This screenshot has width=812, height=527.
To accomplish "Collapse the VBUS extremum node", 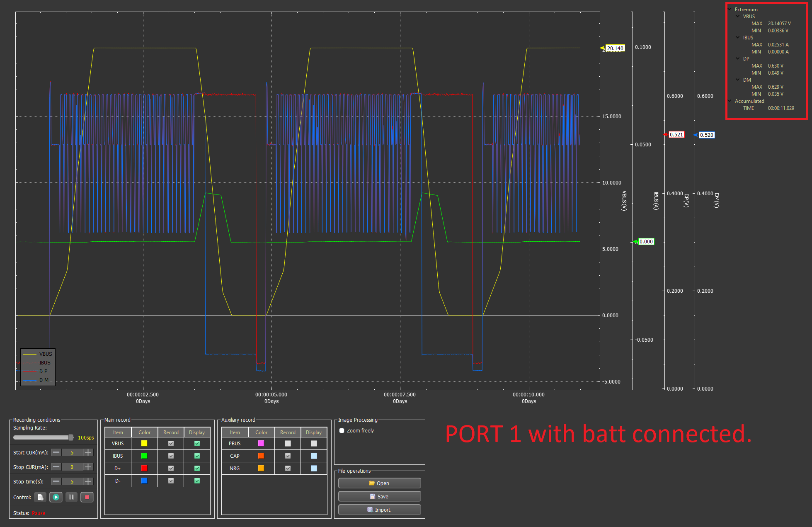I will click(737, 16).
